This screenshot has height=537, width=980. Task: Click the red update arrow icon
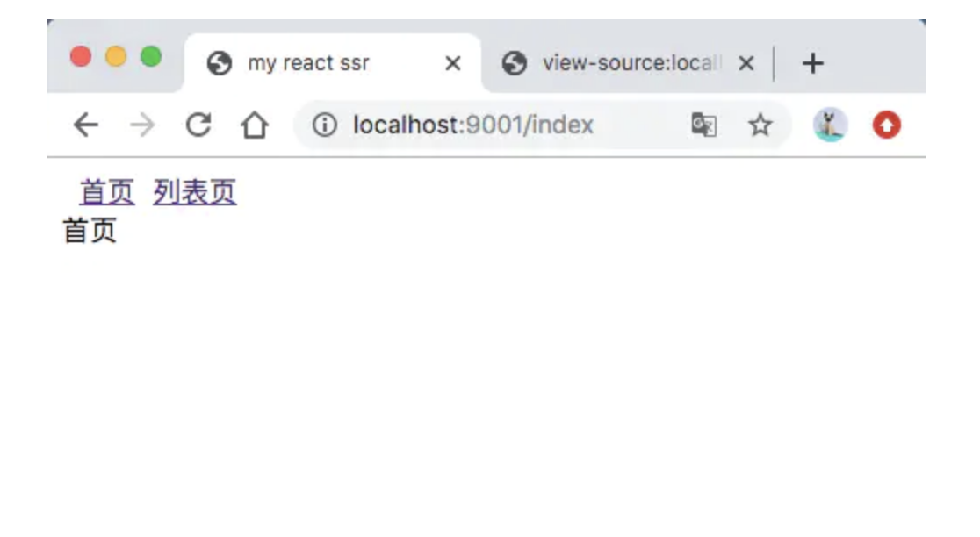(886, 125)
